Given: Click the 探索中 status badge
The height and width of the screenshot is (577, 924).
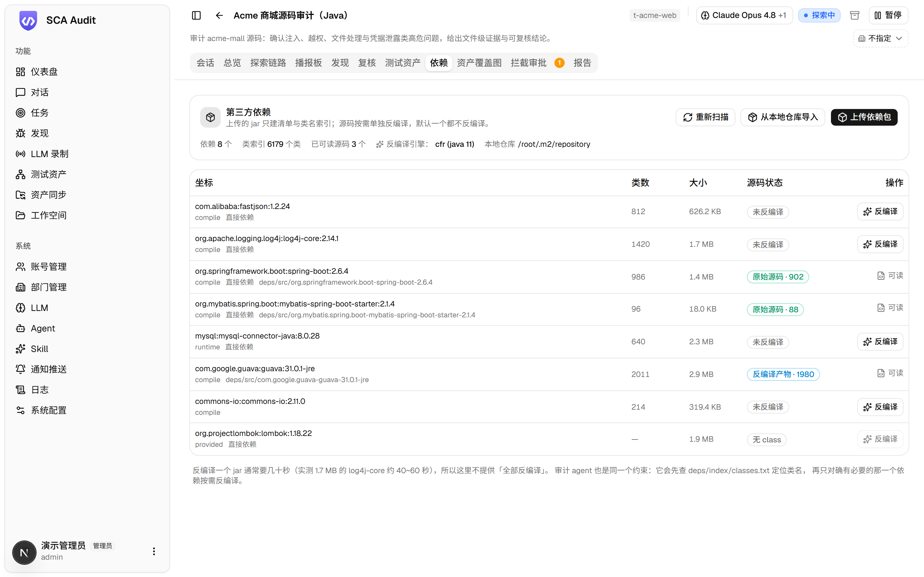Looking at the screenshot, I should [819, 15].
